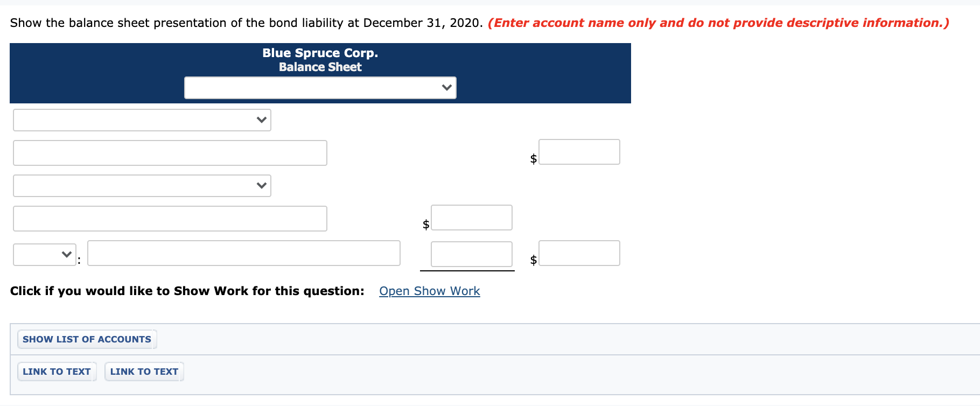The width and height of the screenshot is (980, 406).
Task: Click the amount box above the underline
Action: [x=471, y=253]
